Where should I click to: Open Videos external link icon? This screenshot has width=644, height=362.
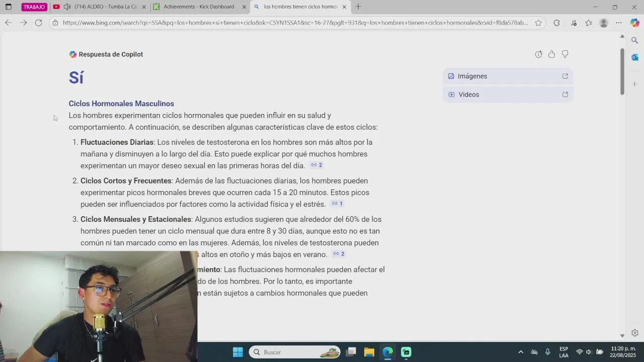click(565, 95)
